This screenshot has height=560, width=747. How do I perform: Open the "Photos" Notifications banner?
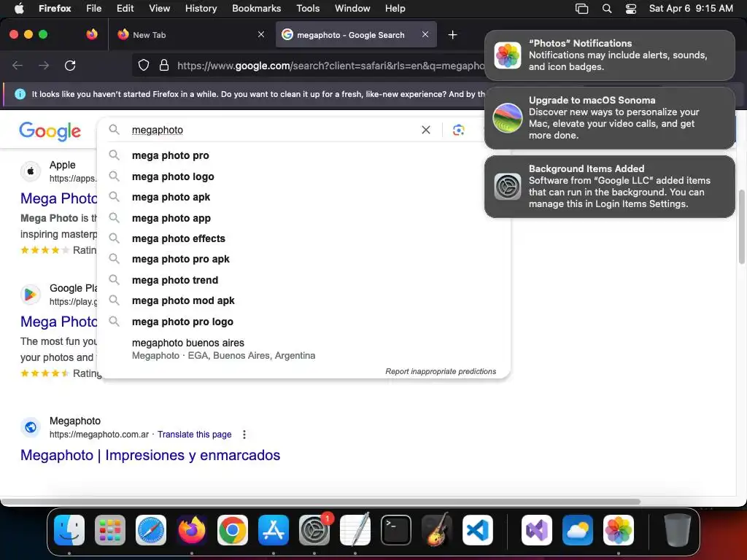click(x=610, y=55)
